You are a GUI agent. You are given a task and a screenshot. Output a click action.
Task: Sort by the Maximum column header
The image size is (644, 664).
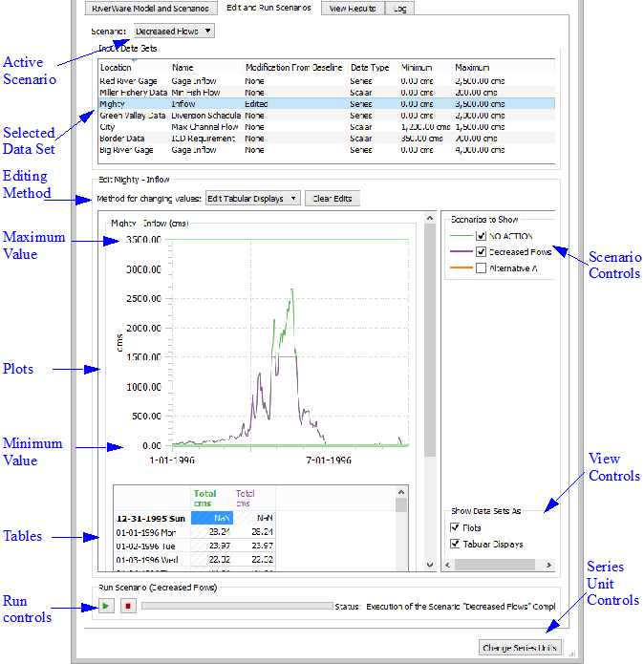502,68
